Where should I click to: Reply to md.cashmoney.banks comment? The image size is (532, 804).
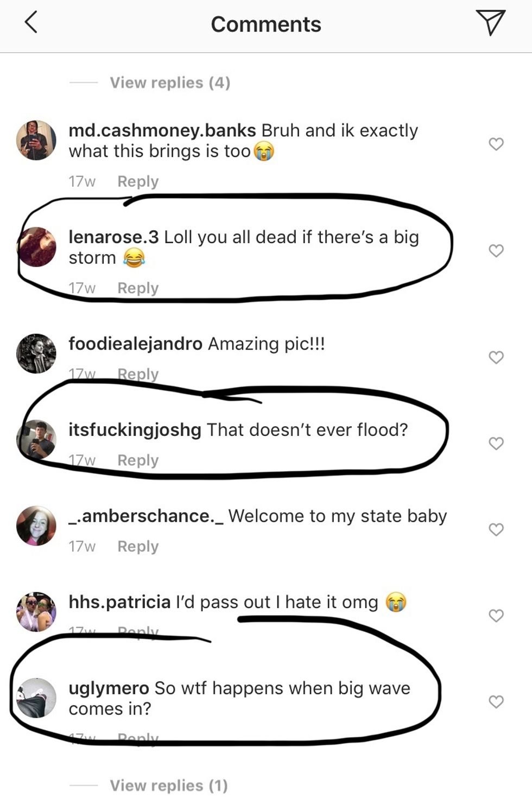click(x=138, y=181)
